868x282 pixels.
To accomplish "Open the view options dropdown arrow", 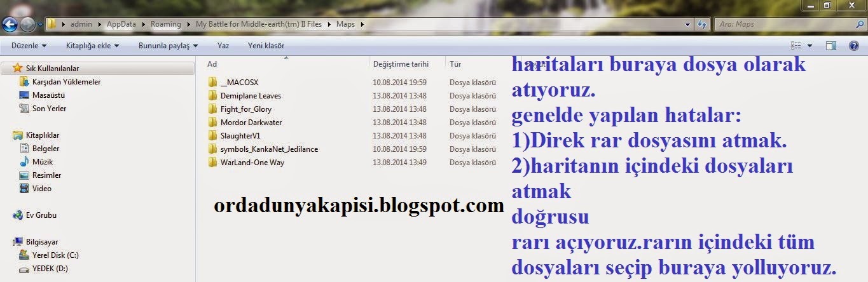I will click(809, 46).
